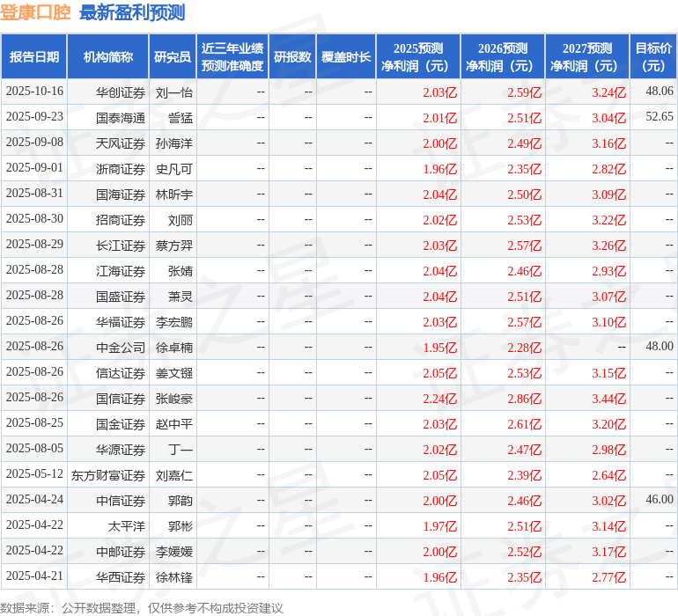Select analyst 孙海洋

click(x=173, y=143)
